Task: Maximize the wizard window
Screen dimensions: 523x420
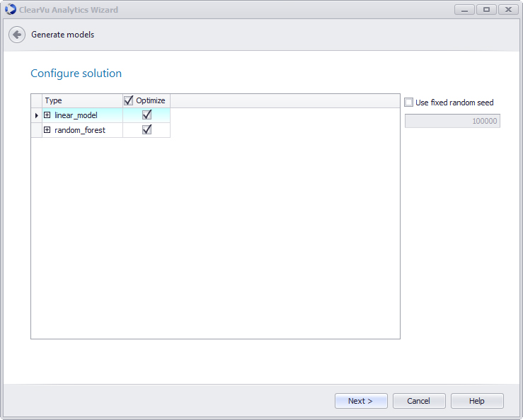Action: click(486, 10)
